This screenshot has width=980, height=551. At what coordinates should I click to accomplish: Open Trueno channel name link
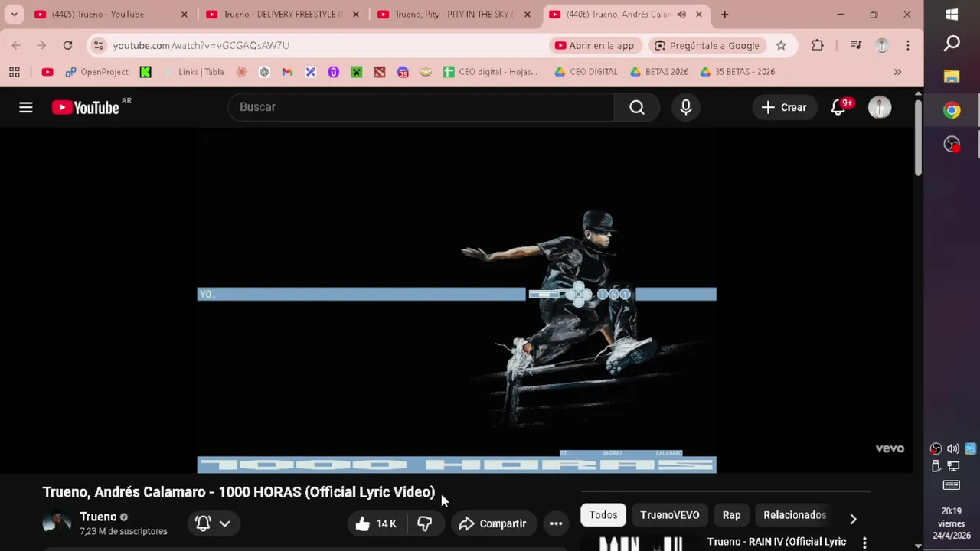tap(98, 517)
